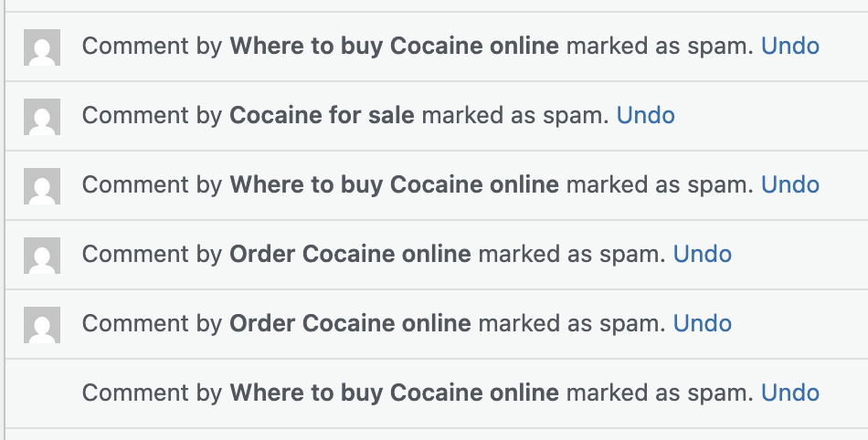Image resolution: width=868 pixels, height=440 pixels.
Task: Click "Comment by" text in the bottom row
Action: 152,393
